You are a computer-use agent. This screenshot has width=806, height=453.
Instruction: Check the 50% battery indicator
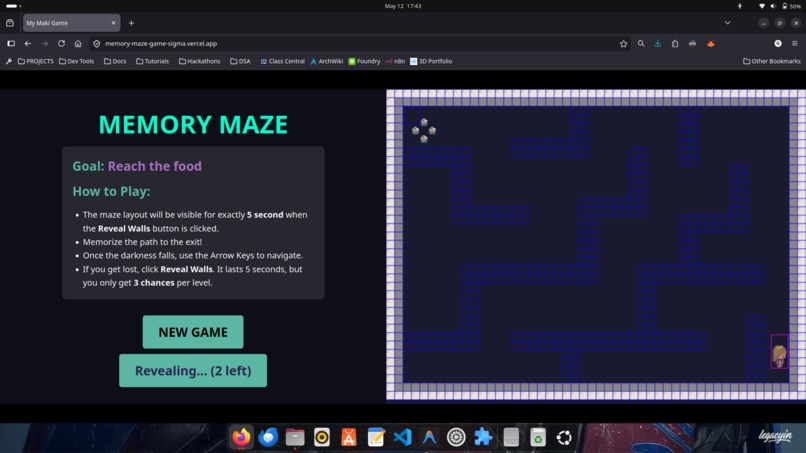[x=791, y=6]
